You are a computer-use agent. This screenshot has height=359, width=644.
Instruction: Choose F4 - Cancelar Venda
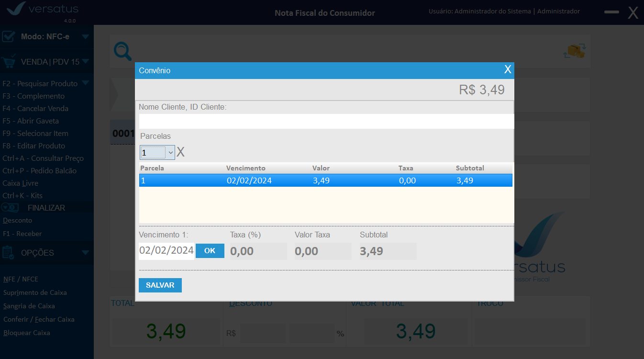35,109
